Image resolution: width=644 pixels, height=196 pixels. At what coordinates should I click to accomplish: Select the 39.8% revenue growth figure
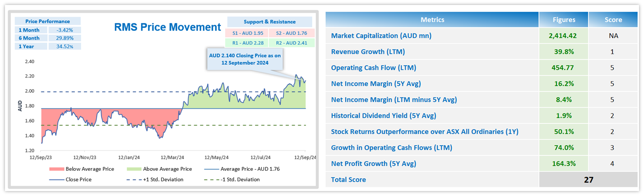[564, 52]
